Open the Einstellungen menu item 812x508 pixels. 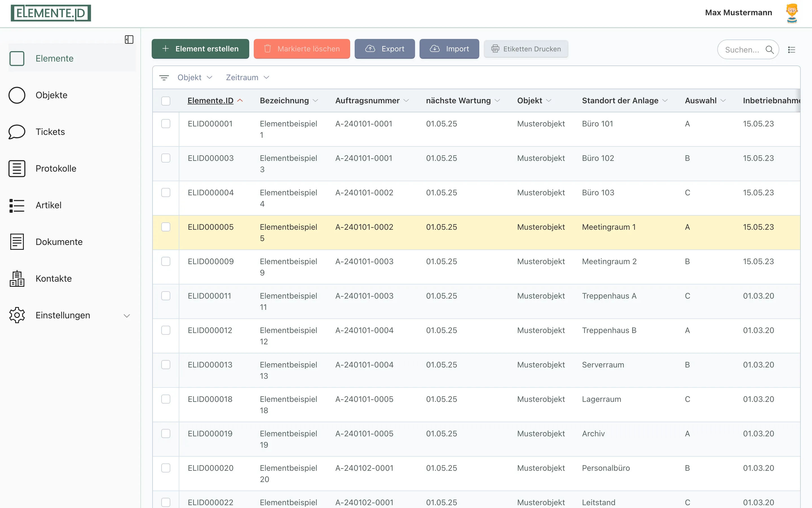[x=72, y=315]
